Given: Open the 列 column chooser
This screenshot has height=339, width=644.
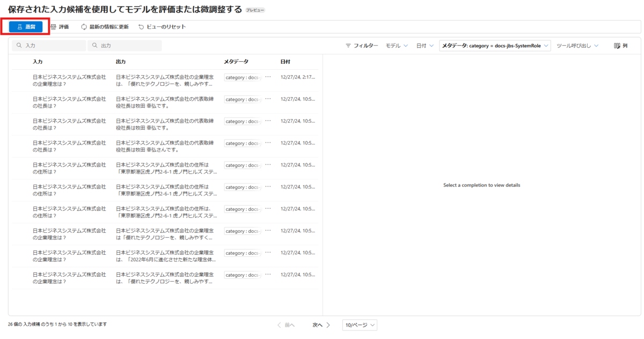Looking at the screenshot, I should pyautogui.click(x=620, y=46).
